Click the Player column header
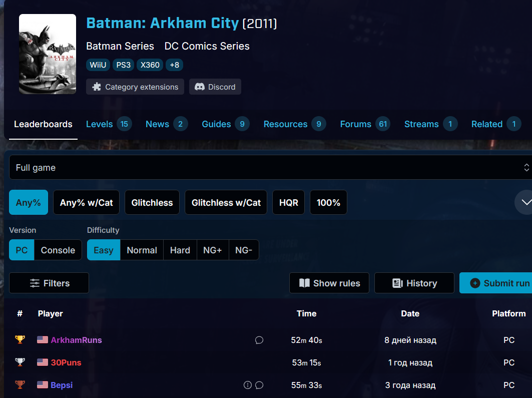532x398 pixels. [50, 313]
